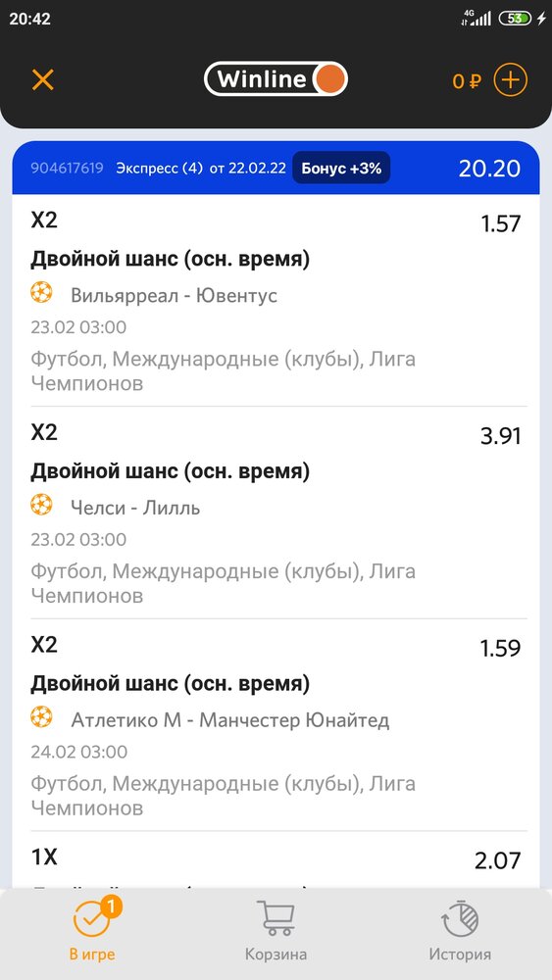Tap the plus icon to deposit funds
The height and width of the screenshot is (980, 552).
(510, 80)
